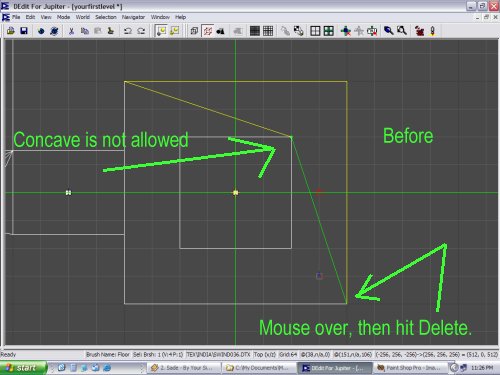This screenshot has height=375, width=500.
Task: Click the bottom-right vertex of the yellow brush
Action: 347,303
